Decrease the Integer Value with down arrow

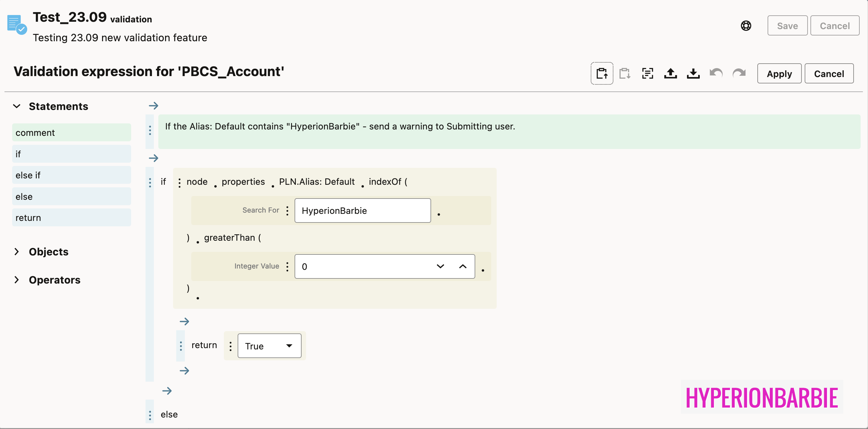point(440,266)
